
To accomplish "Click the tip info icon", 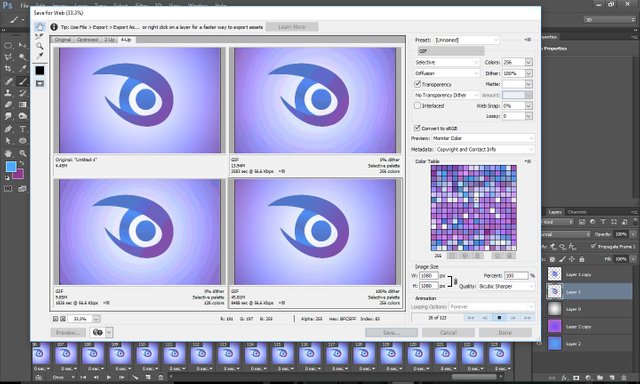I will click(54, 27).
